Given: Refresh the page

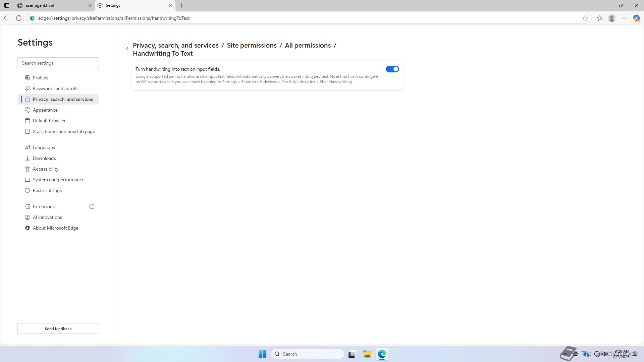Looking at the screenshot, I should [19, 18].
